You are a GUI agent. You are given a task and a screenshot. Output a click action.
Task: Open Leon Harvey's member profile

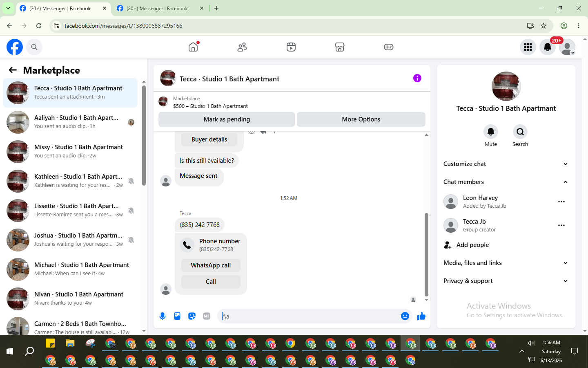[x=480, y=198]
